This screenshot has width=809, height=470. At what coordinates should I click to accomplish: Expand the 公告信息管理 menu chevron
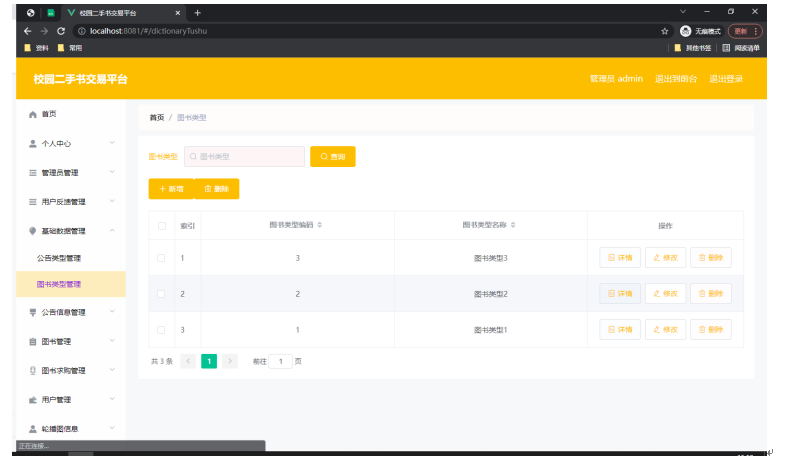point(112,312)
